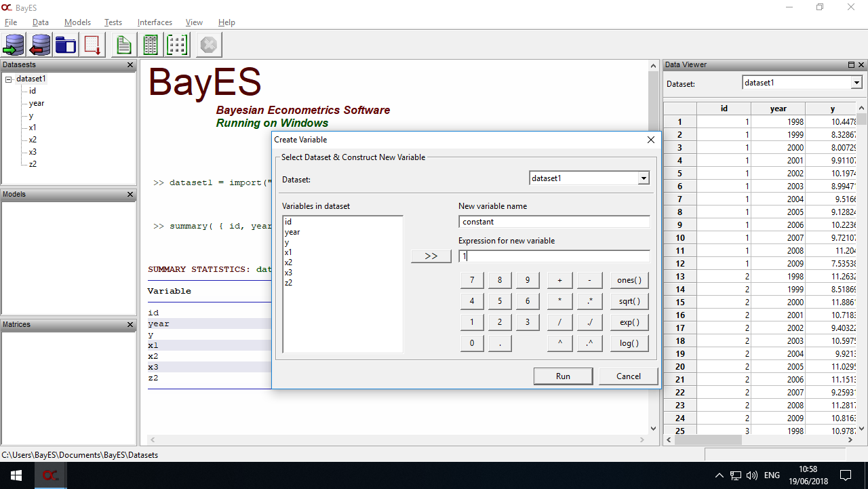Open the Help menu
The height and width of the screenshot is (489, 868).
pyautogui.click(x=226, y=22)
